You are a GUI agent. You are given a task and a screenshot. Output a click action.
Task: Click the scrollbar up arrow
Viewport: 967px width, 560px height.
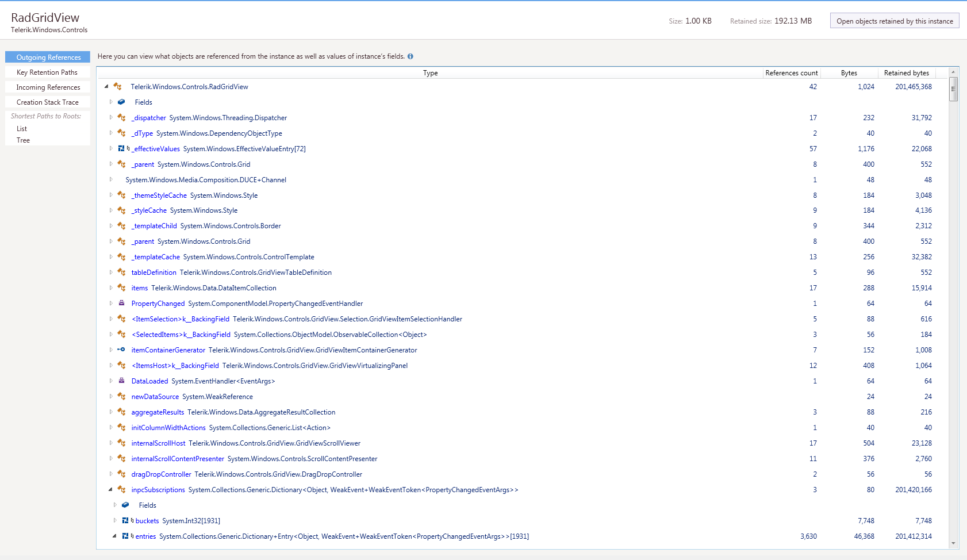click(954, 72)
